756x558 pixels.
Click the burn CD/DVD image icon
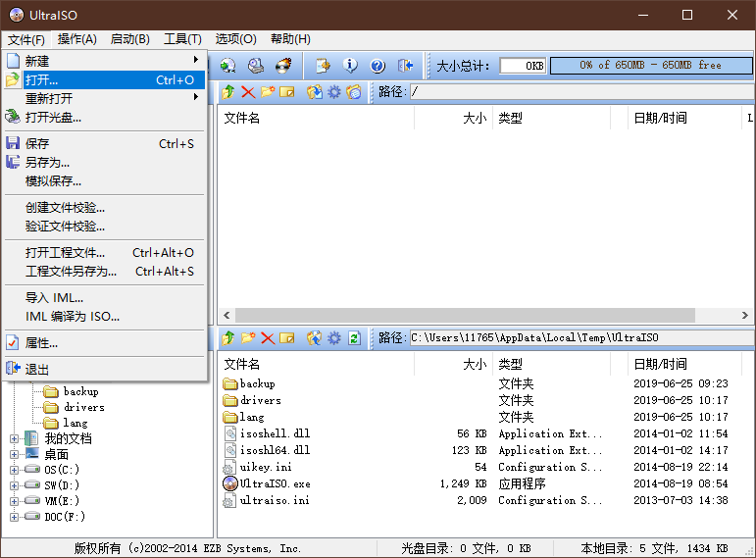283,66
